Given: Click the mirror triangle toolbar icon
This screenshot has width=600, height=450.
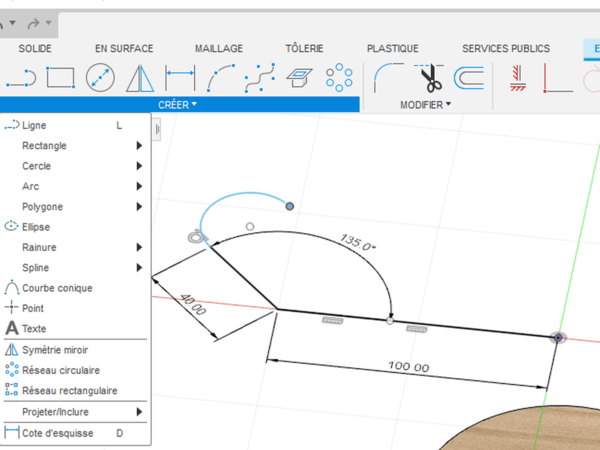Looking at the screenshot, I should [x=140, y=77].
